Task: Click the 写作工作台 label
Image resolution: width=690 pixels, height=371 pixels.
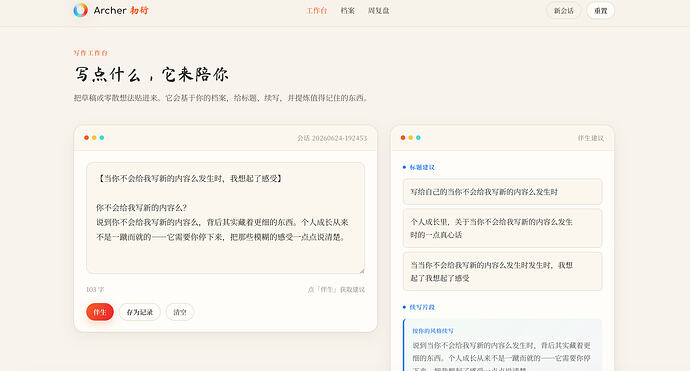Action: pyautogui.click(x=90, y=53)
